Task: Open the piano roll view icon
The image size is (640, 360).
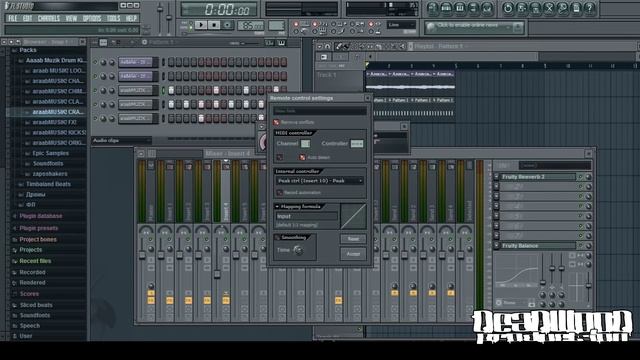Action: click(460, 8)
